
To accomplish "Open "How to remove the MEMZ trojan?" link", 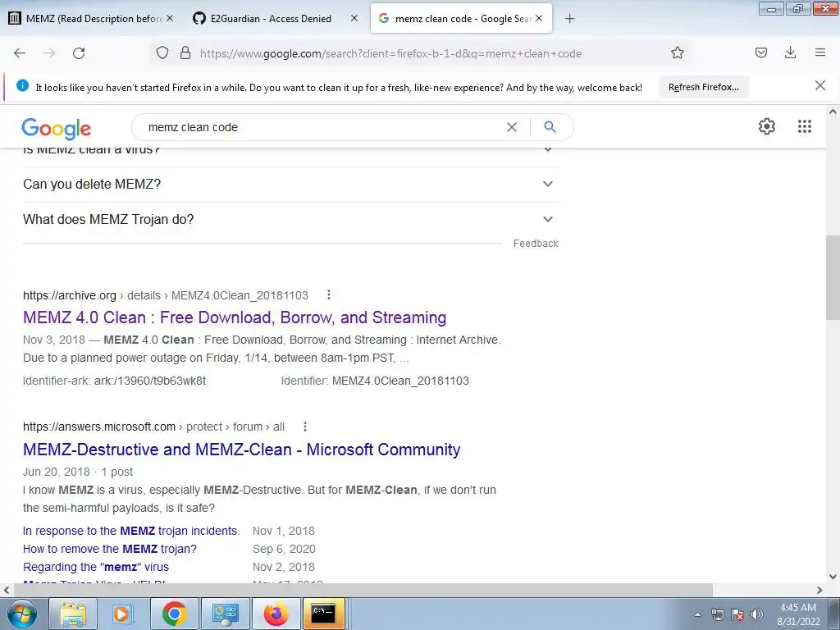I will click(110, 549).
